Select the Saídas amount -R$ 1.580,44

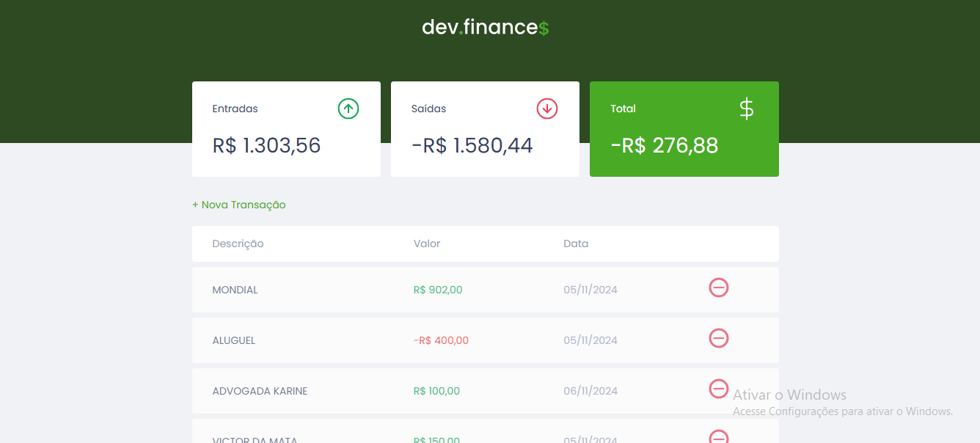[x=472, y=145]
